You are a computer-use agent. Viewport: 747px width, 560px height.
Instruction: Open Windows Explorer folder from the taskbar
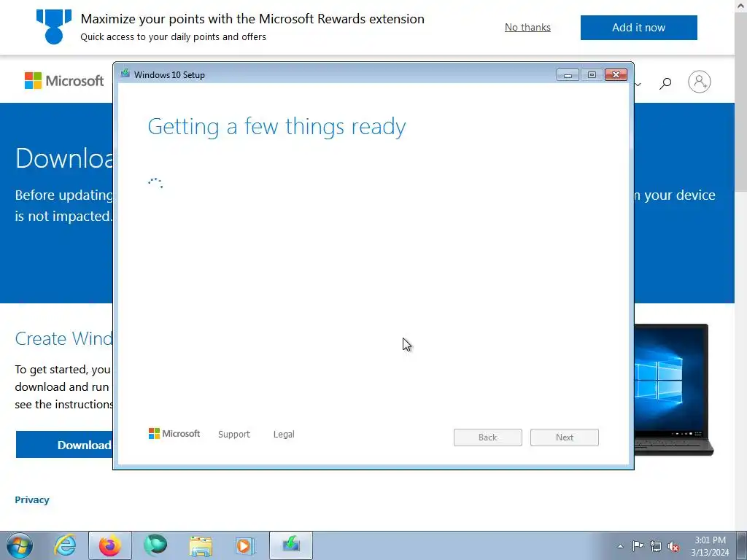(x=201, y=545)
